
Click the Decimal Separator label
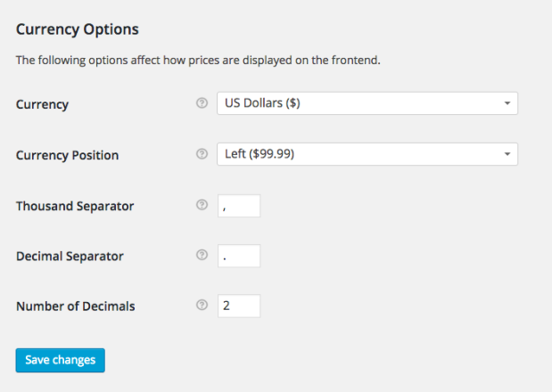point(70,257)
